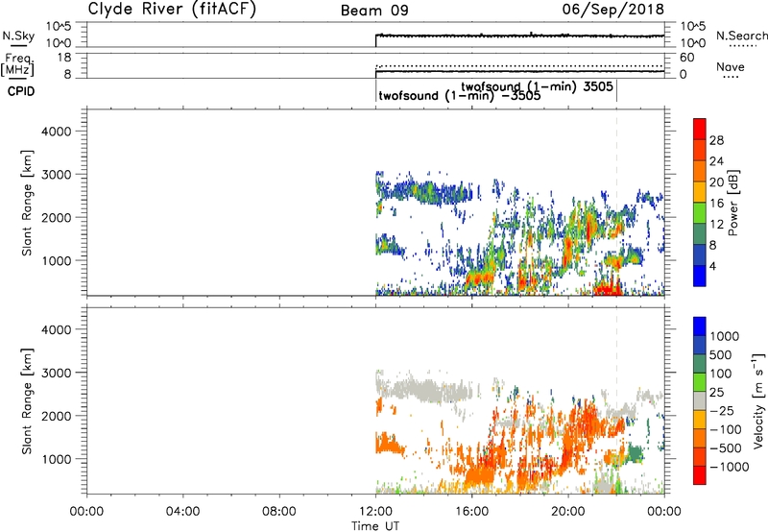
Task: Click the '04:00' time axis label
Action: coord(183,512)
